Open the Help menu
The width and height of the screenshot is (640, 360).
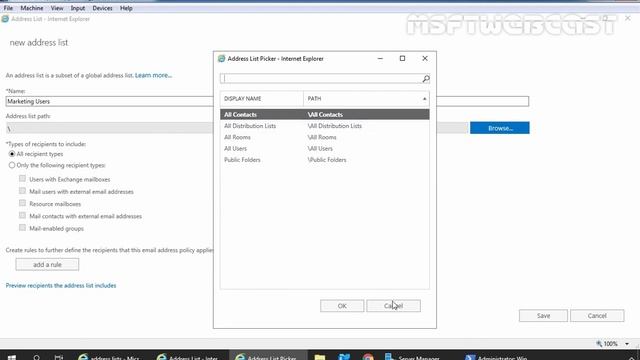(x=126, y=8)
